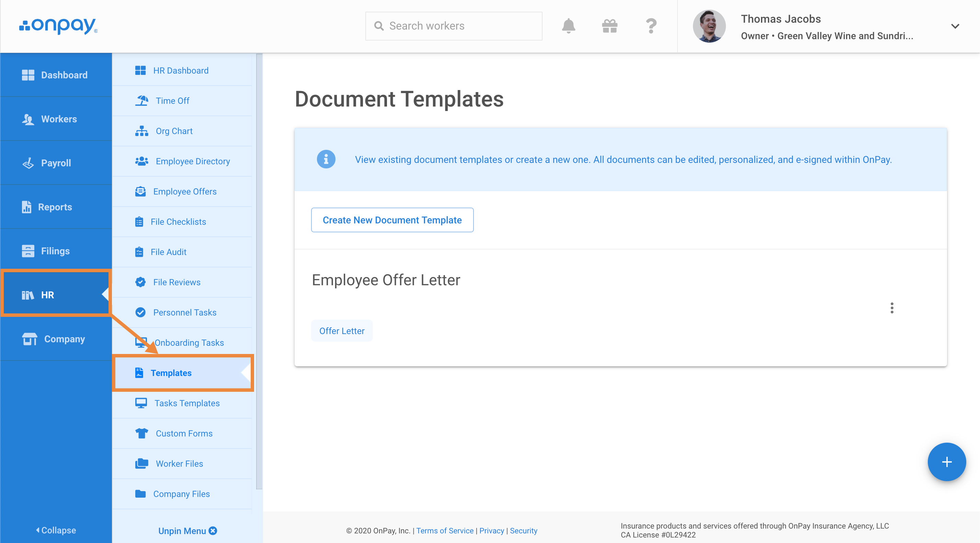Click the Filings drawer icon

(28, 251)
